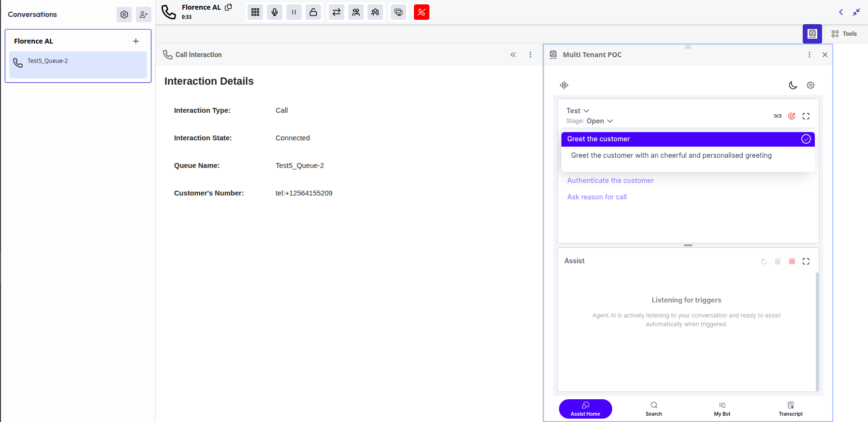This screenshot has width=868, height=422.
Task: Open the Stage Open dropdown
Action: tap(600, 121)
